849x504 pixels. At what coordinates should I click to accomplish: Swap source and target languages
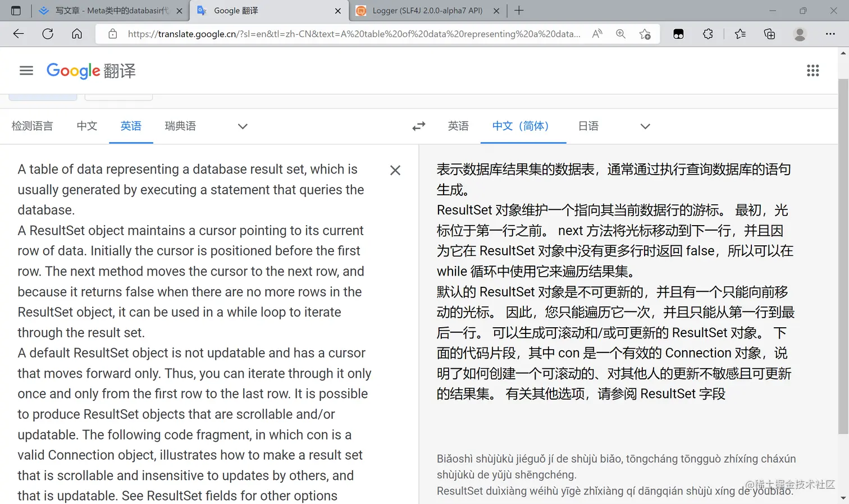pos(419,126)
